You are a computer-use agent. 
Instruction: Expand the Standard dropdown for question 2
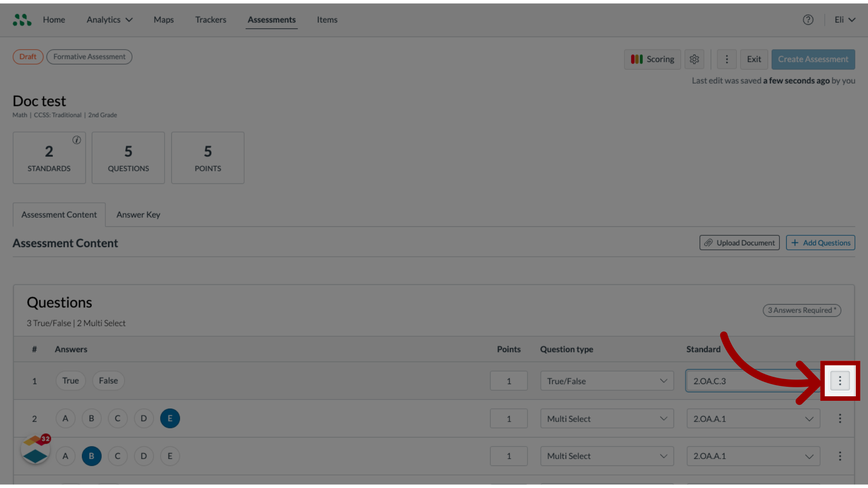tap(810, 418)
